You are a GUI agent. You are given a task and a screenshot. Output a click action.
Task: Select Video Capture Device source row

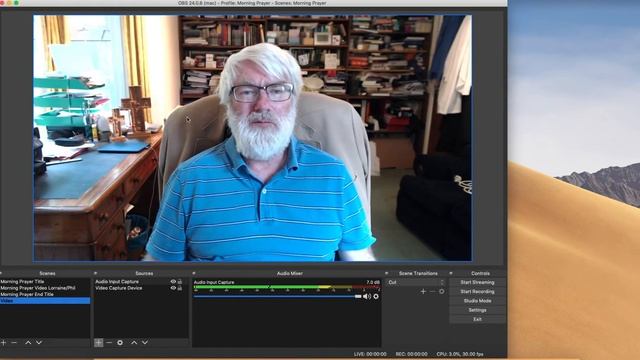click(x=141, y=288)
